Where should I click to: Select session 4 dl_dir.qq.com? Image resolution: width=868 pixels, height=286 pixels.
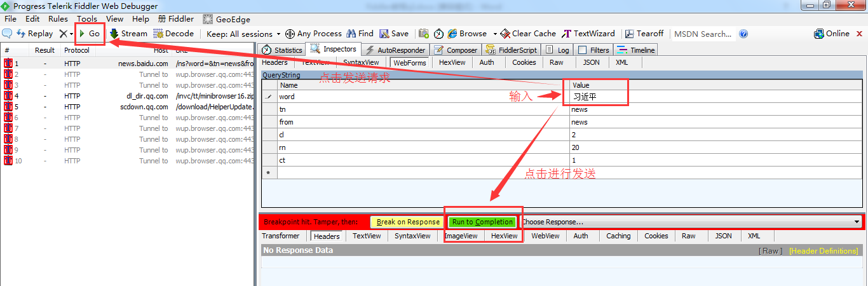click(127, 96)
